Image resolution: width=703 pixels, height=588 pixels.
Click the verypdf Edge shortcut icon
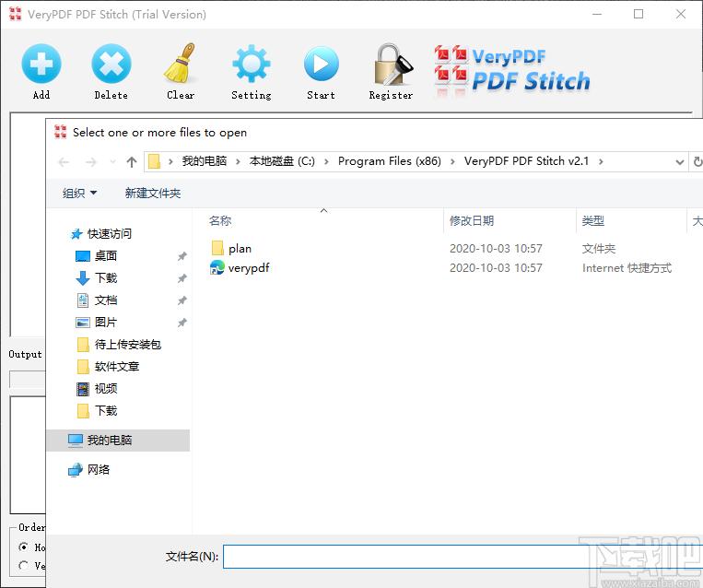point(217,268)
